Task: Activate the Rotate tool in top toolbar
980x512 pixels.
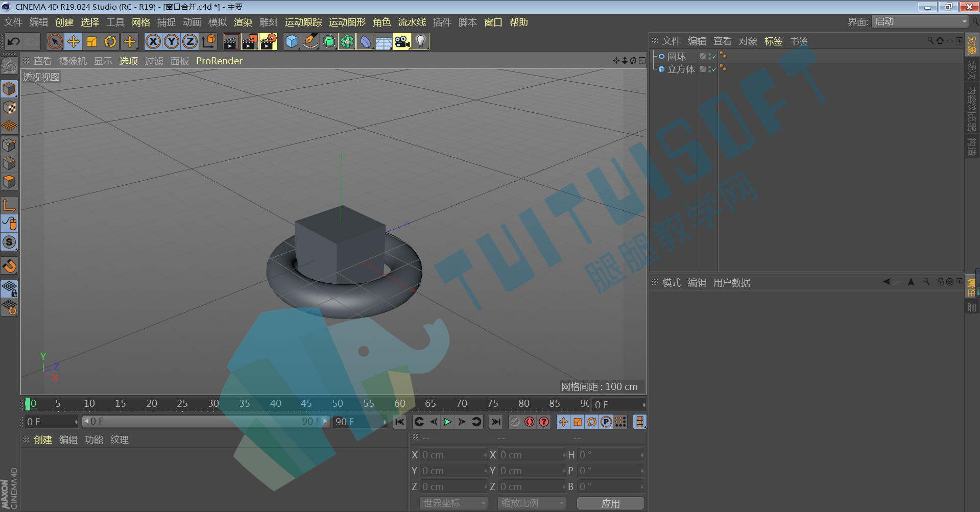Action: [110, 41]
